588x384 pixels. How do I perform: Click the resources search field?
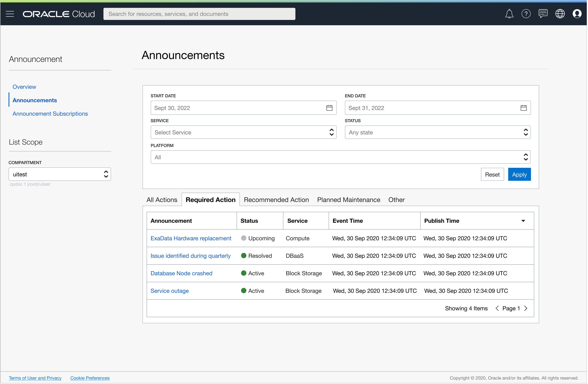[x=199, y=14]
